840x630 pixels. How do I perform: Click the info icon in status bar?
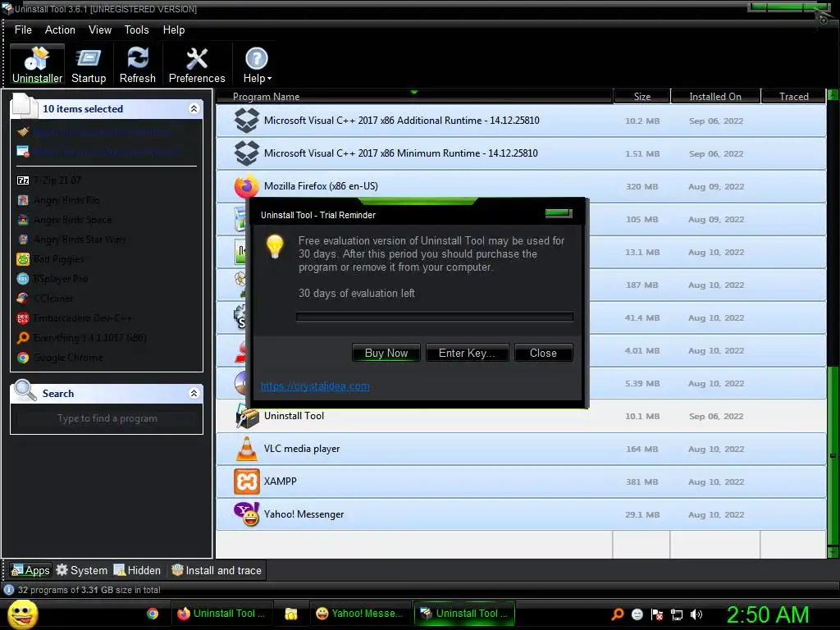pyautogui.click(x=8, y=590)
